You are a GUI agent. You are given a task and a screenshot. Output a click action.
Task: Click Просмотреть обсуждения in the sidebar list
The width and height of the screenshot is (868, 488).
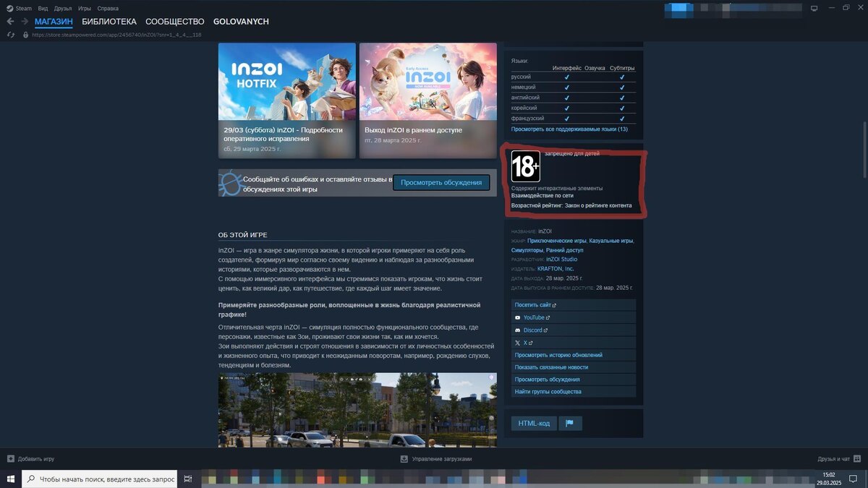[x=574, y=380]
